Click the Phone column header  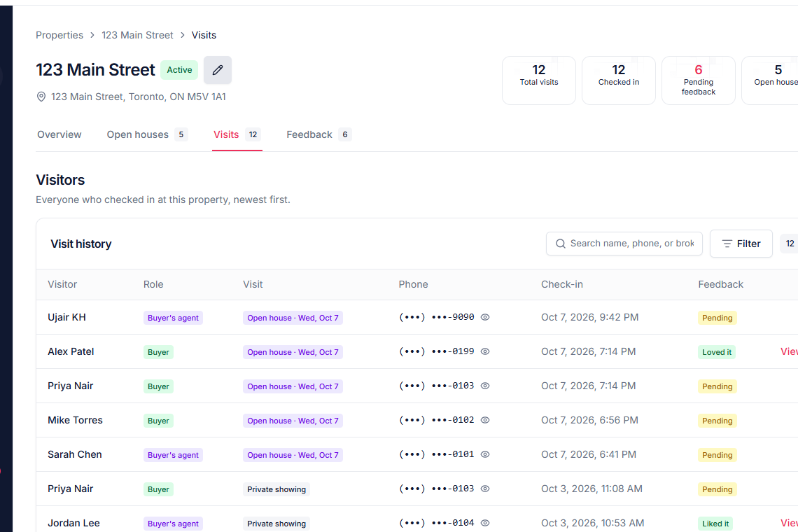tap(413, 285)
